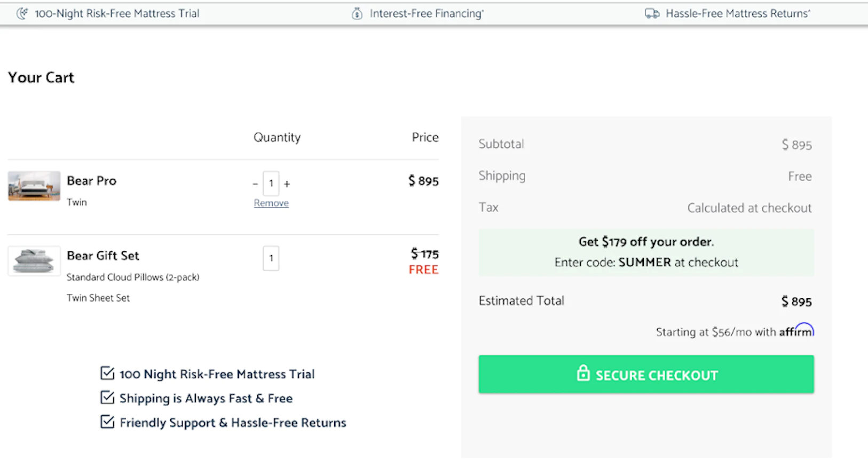Click the money bag Interest-Free Financing icon

coord(357,14)
